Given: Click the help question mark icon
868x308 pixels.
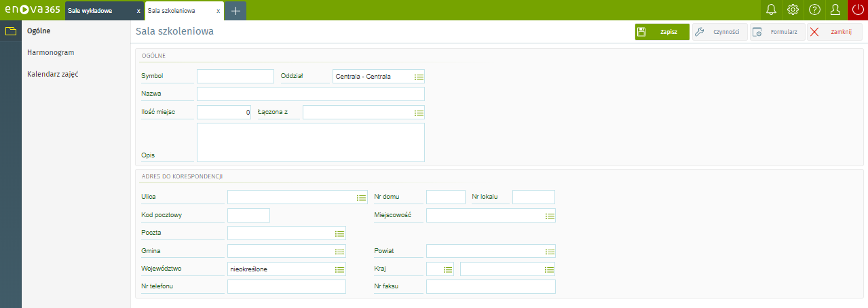Looking at the screenshot, I should [x=815, y=10].
